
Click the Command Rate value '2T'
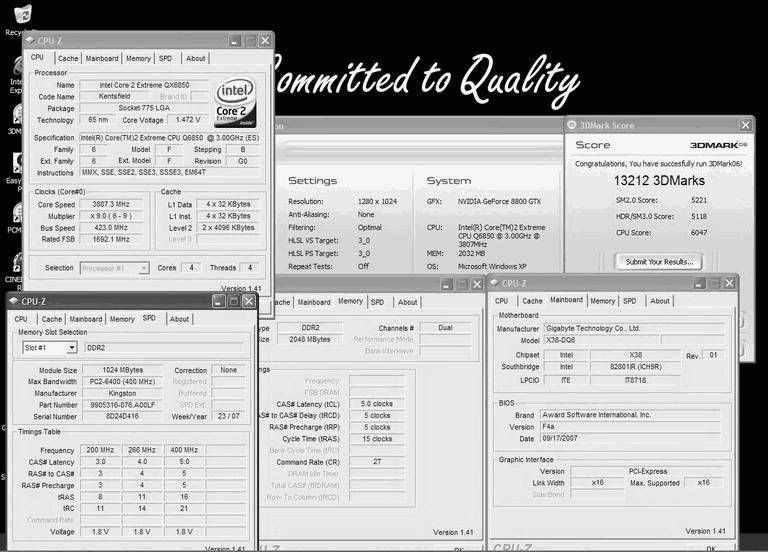pos(377,462)
